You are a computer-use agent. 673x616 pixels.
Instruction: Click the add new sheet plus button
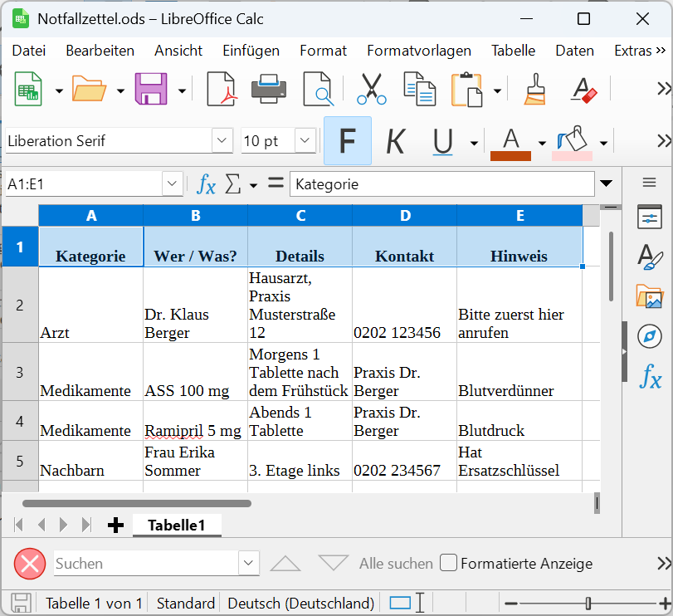tap(116, 525)
